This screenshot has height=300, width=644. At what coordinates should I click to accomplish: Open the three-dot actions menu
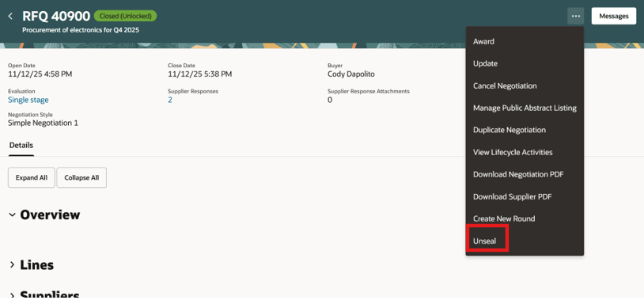(576, 16)
